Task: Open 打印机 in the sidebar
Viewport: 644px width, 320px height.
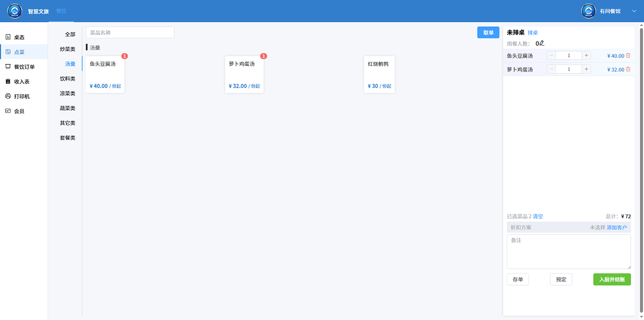Action: pyautogui.click(x=24, y=96)
